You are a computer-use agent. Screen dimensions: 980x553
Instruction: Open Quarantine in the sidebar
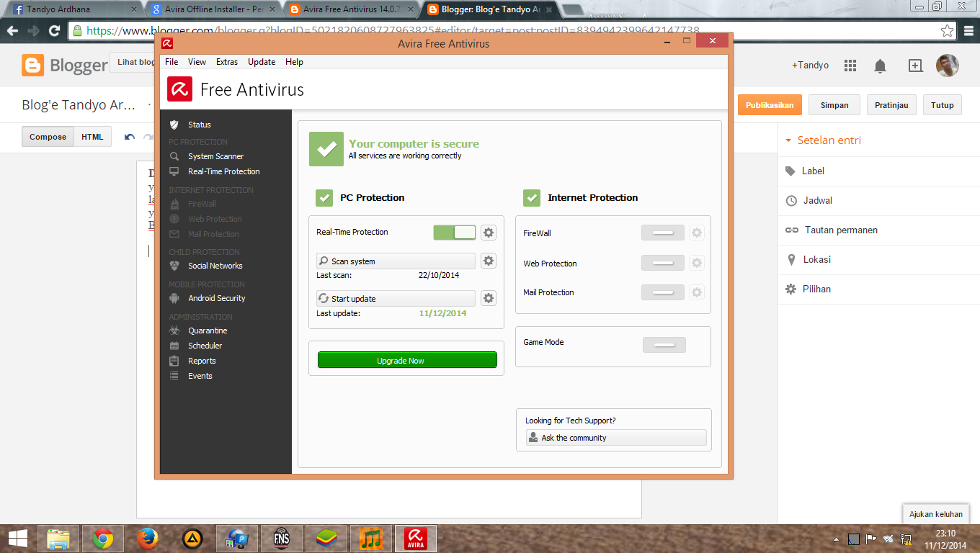[208, 331]
